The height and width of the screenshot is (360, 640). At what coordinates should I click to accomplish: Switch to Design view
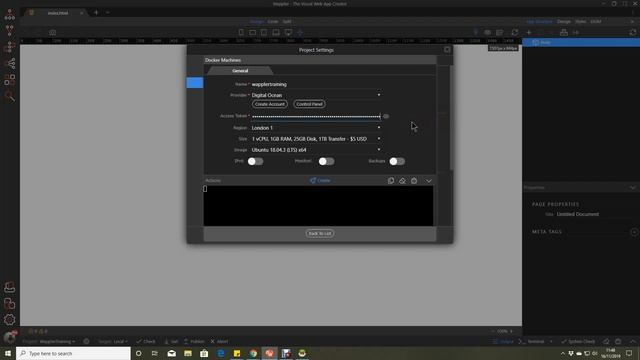(257, 21)
